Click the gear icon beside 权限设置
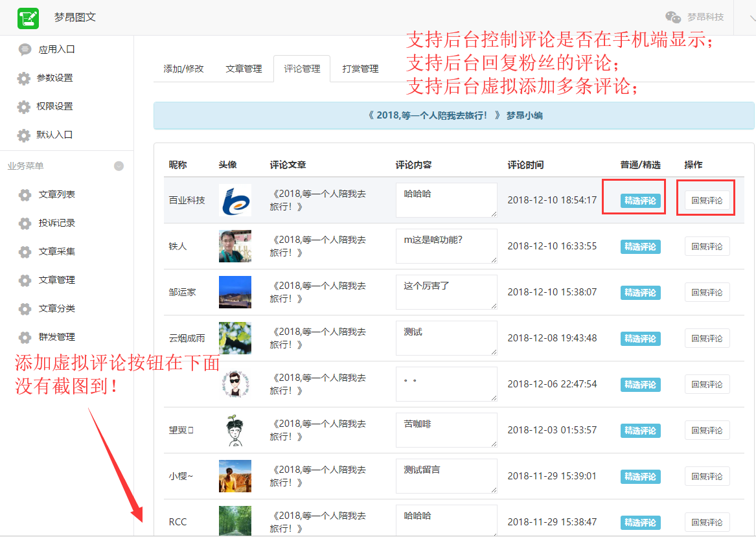The height and width of the screenshot is (537, 756). click(x=23, y=106)
